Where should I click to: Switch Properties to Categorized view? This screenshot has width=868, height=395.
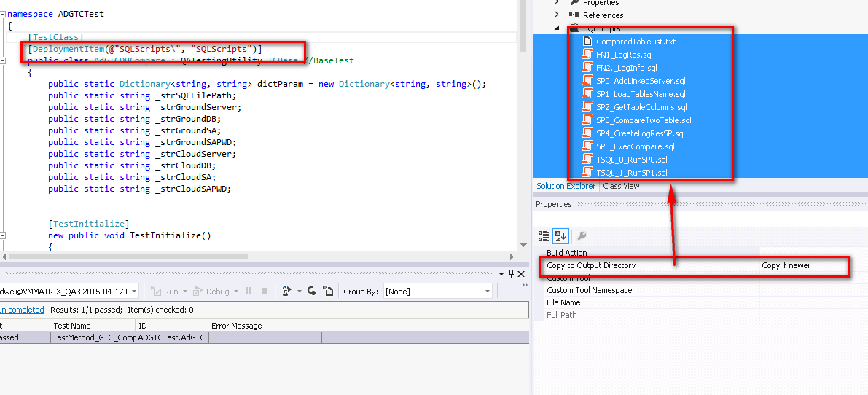pyautogui.click(x=544, y=236)
